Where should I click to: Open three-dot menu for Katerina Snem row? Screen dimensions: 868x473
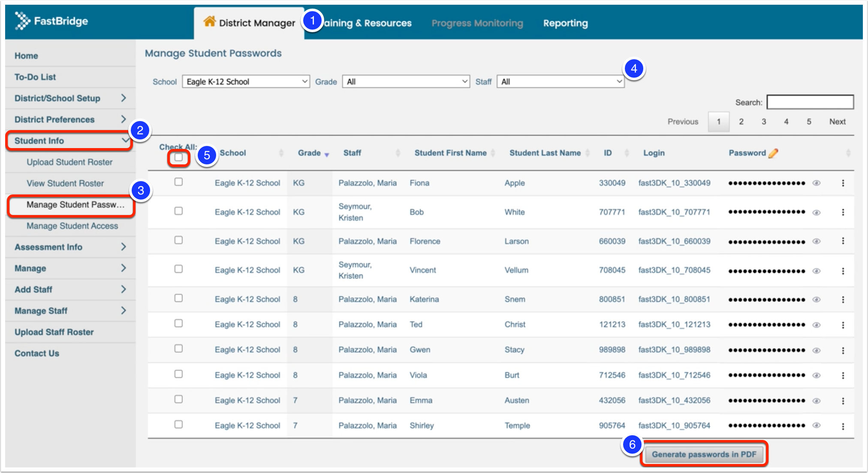[843, 300]
